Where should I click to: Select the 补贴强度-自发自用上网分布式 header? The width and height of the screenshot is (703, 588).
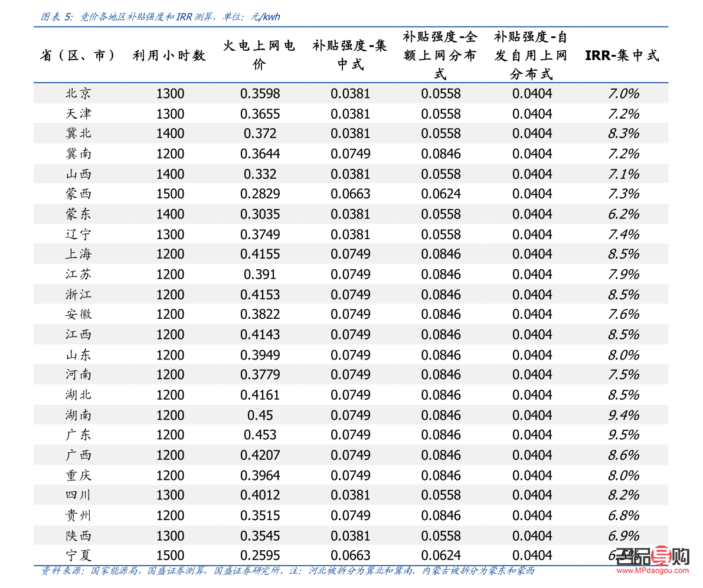pos(531,55)
